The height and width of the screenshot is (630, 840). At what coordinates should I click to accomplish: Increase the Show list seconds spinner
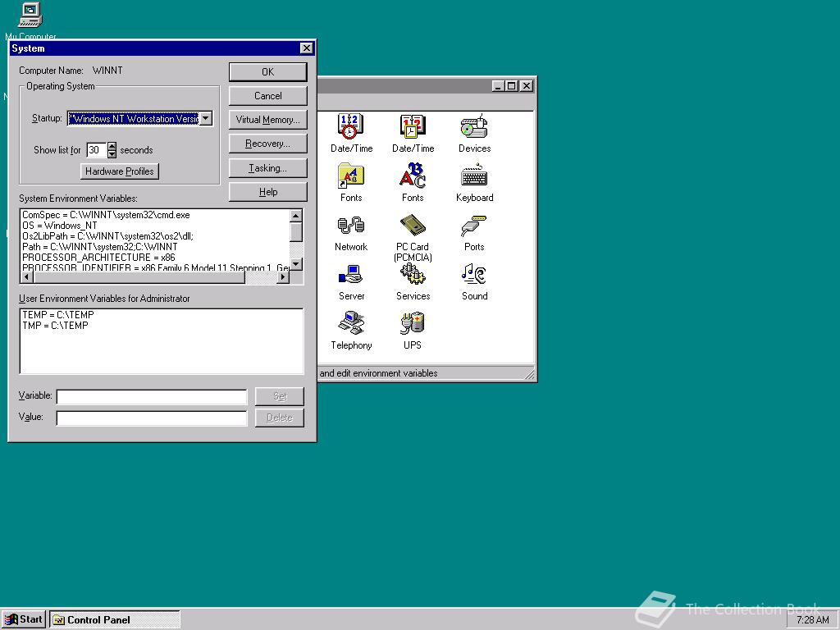(x=112, y=146)
